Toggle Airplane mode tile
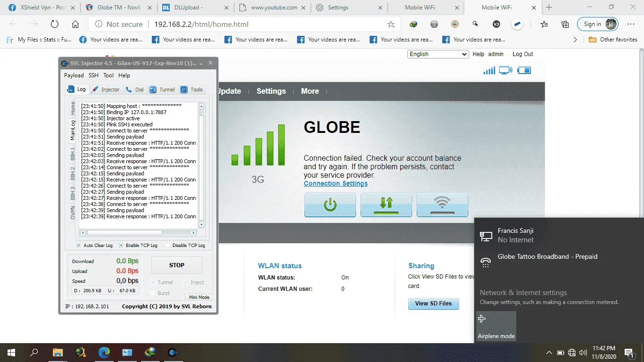The height and width of the screenshot is (362, 644). (x=496, y=326)
